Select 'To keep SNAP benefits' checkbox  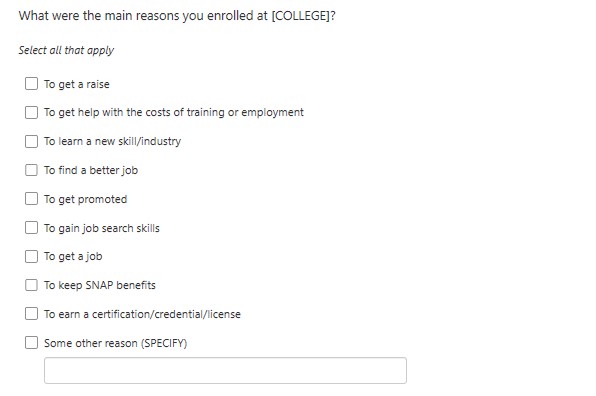pyautogui.click(x=31, y=285)
